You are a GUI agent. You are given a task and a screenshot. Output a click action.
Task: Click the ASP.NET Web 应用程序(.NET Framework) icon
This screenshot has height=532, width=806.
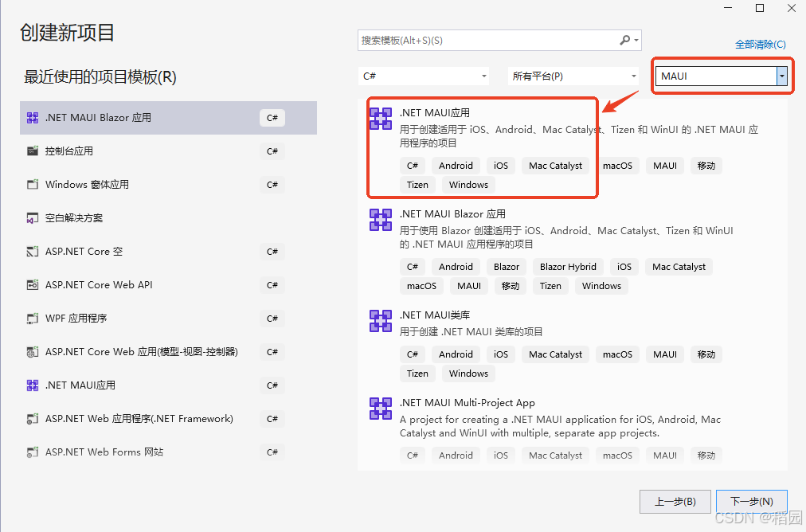(33, 418)
